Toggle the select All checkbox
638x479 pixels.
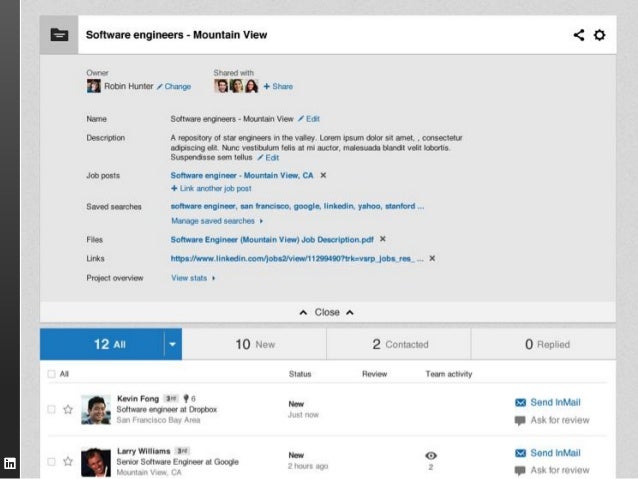click(x=51, y=374)
